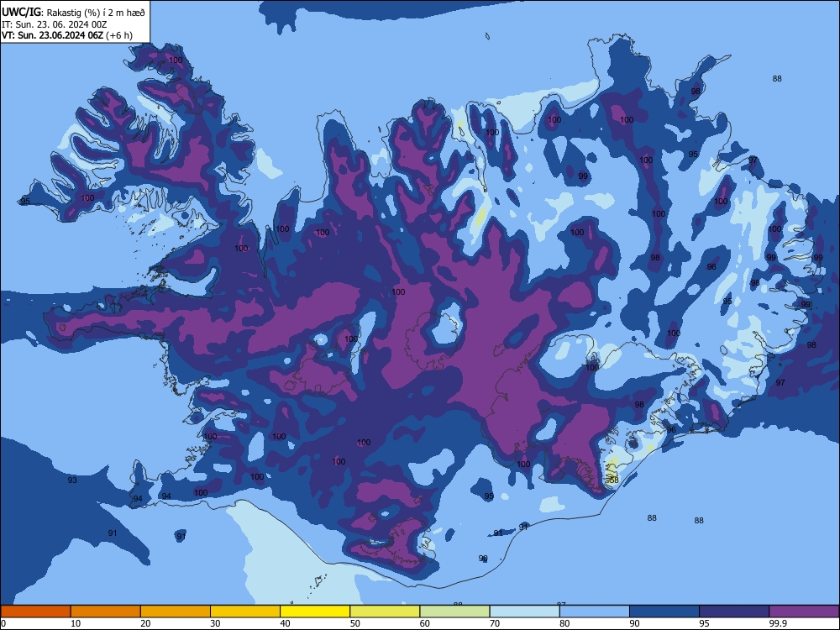Viewport: 840px width, 630px height.
Task: Select the legend tick label '80'
Action: point(564,623)
